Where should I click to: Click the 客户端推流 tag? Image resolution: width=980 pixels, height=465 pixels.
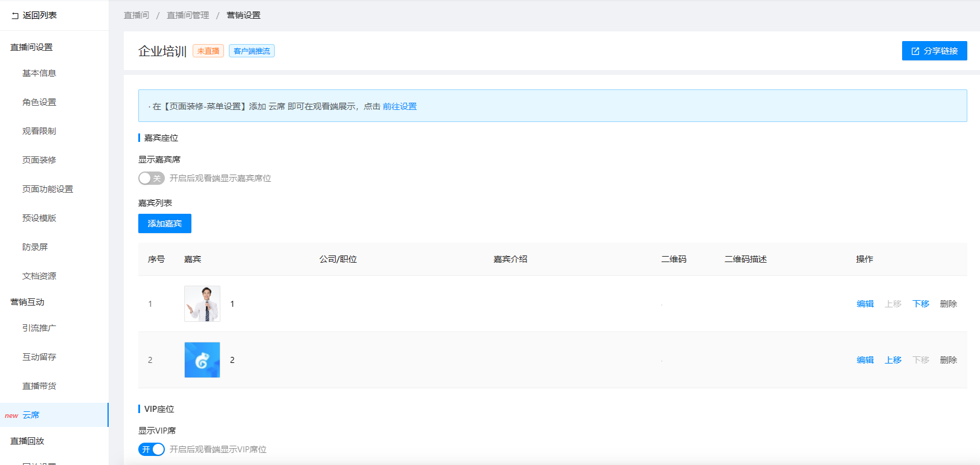(x=252, y=51)
